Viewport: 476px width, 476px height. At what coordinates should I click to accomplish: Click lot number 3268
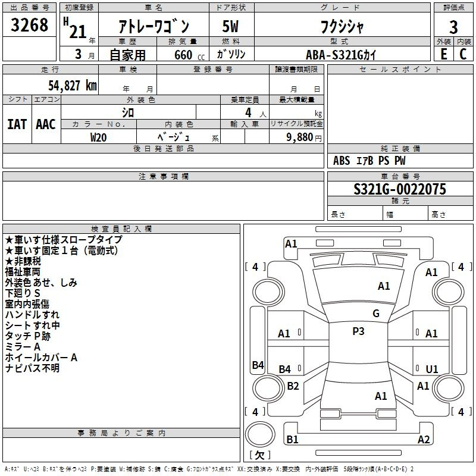30,26
